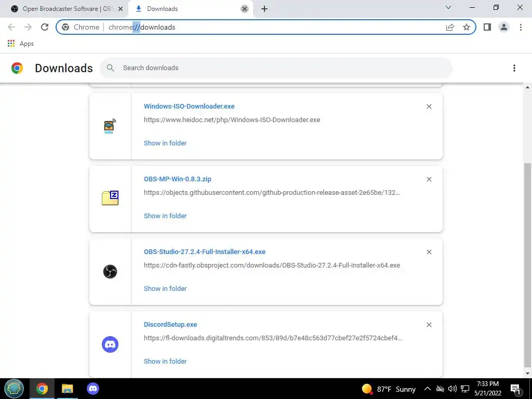Click the digitaltrends source URL
Image resolution: width=532 pixels, height=399 pixels.
pyautogui.click(x=273, y=338)
